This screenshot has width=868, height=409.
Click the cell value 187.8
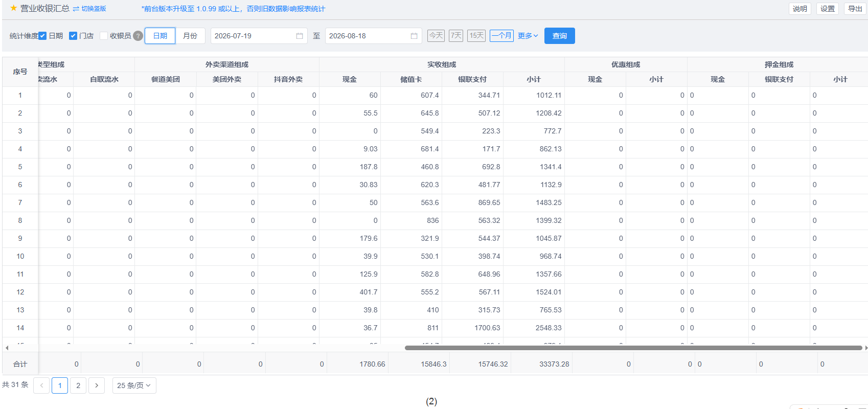(369, 167)
